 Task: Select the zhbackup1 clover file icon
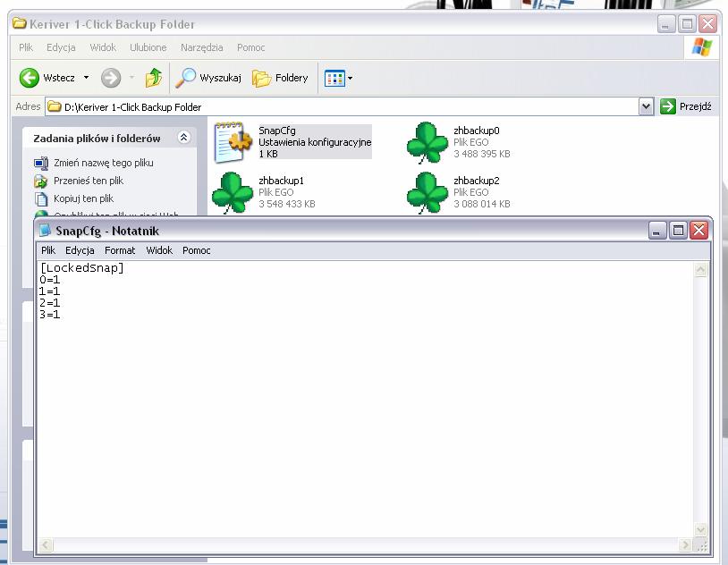point(233,193)
